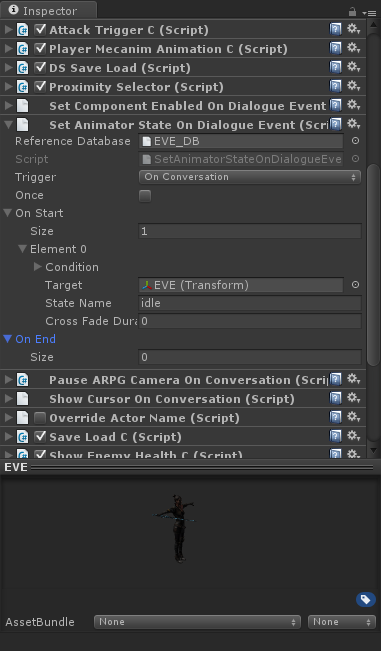
Task: Open the Trigger On Conversation dropdown
Action: coord(250,177)
